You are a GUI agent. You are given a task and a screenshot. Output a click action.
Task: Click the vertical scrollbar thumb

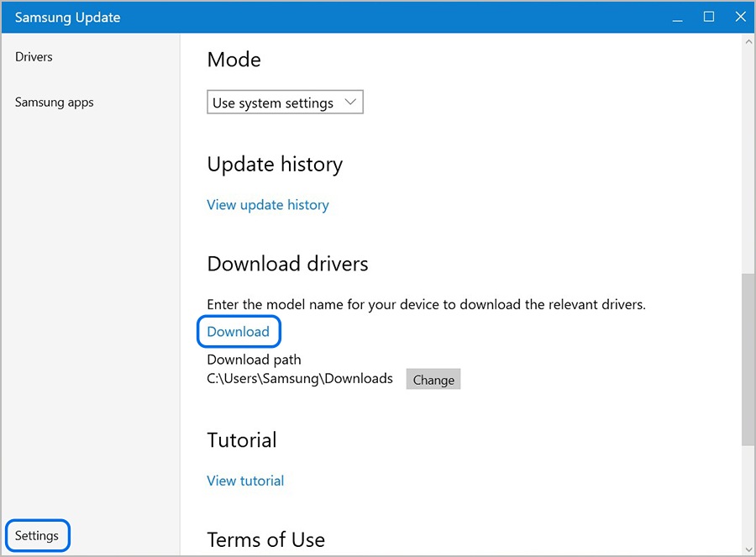pos(748,359)
